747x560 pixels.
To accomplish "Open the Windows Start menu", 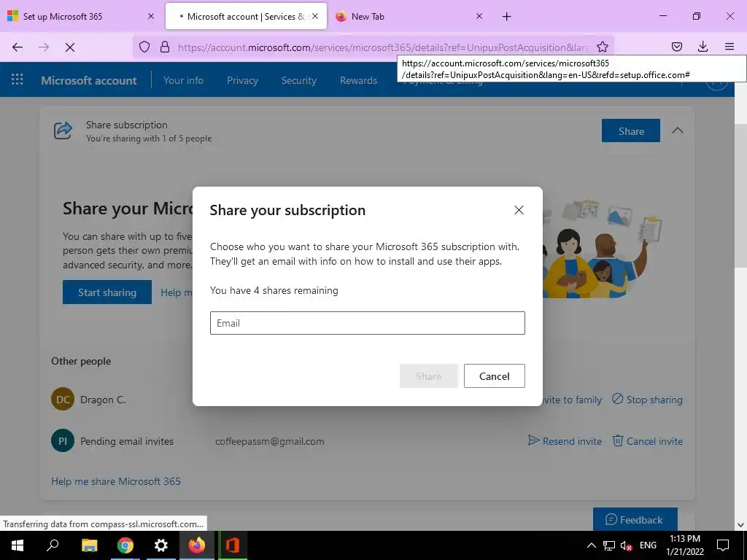I will [x=18, y=545].
